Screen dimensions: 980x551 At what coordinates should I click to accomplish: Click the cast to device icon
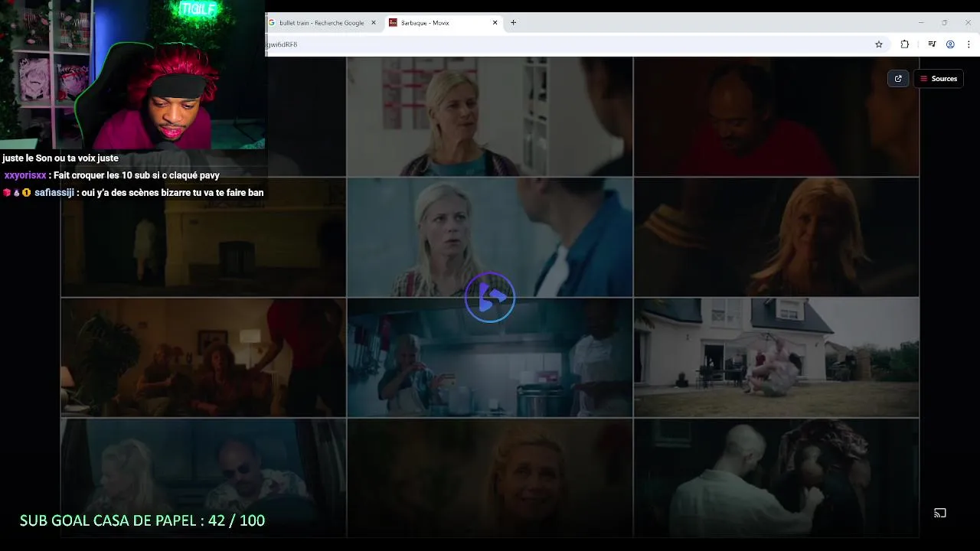pos(940,513)
